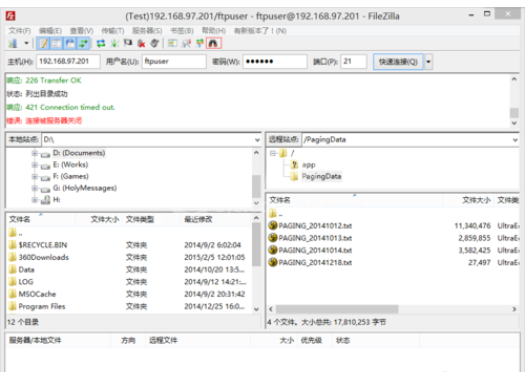
Task: Sort local files by 最近修改 column
Action: click(216, 219)
